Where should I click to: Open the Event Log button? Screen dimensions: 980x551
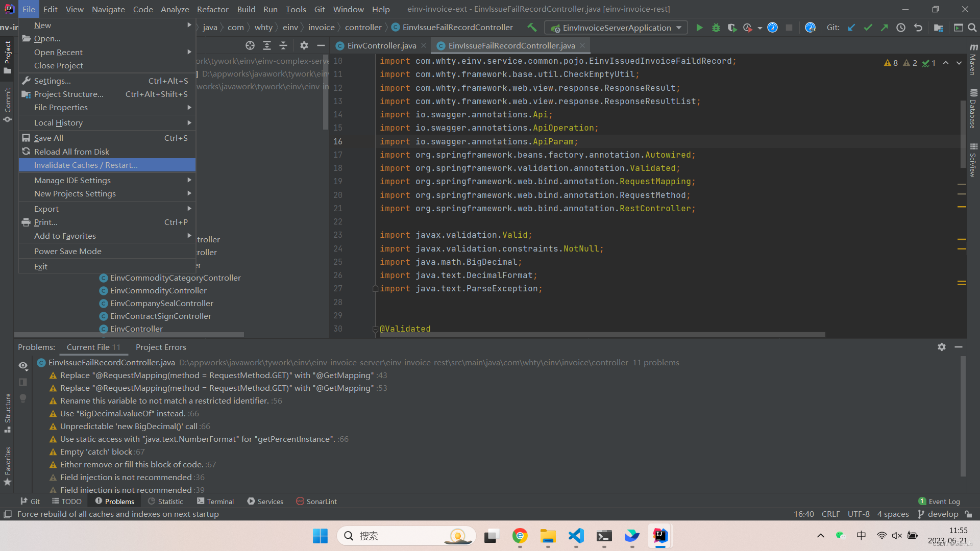939,502
